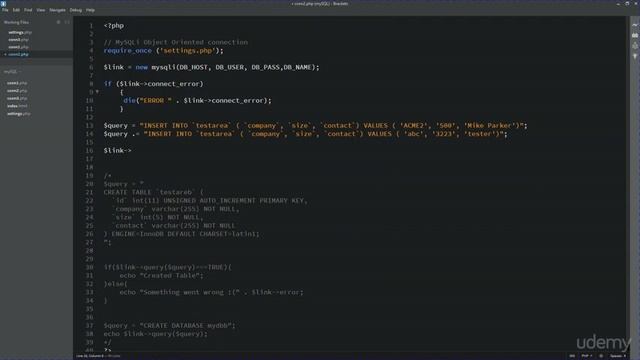Image resolution: width=640 pixels, height=360 pixels.
Task: Select settings.php in Working Files
Action: click(x=20, y=32)
